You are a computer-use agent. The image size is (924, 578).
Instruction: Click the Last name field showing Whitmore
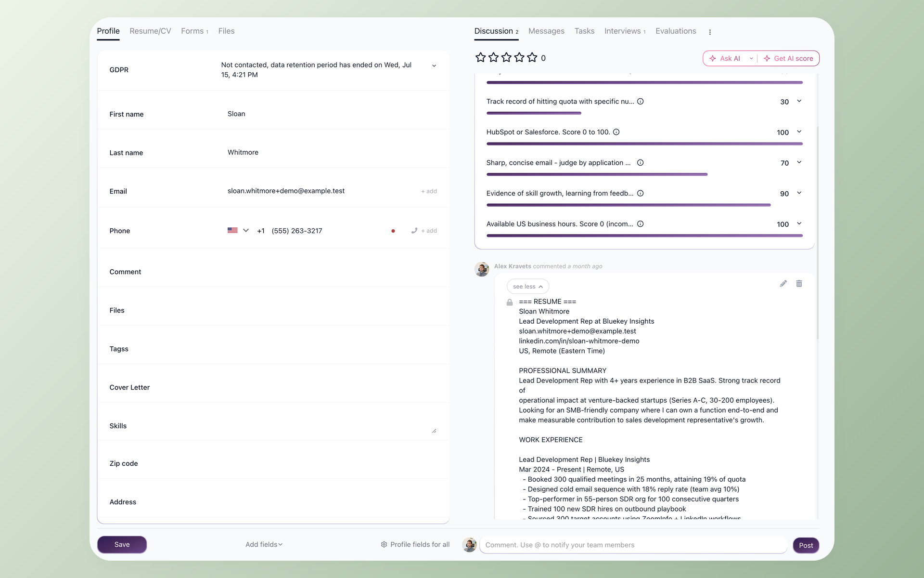coord(331,153)
